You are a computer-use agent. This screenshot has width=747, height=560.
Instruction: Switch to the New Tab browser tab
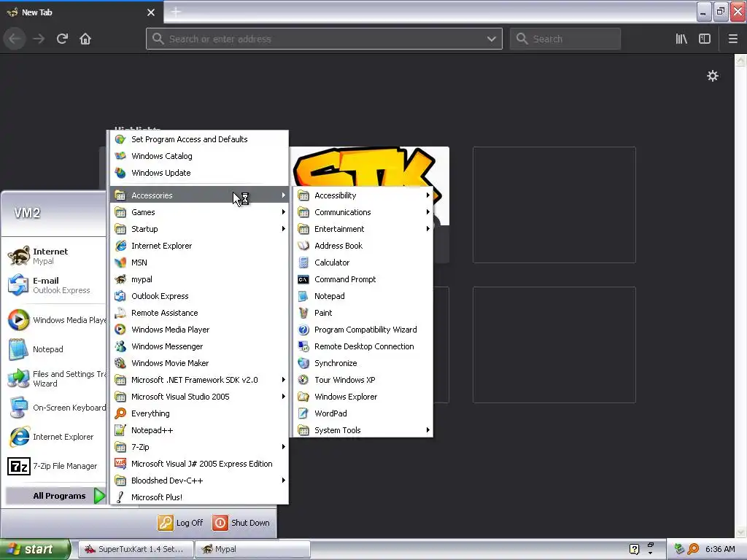click(81, 12)
